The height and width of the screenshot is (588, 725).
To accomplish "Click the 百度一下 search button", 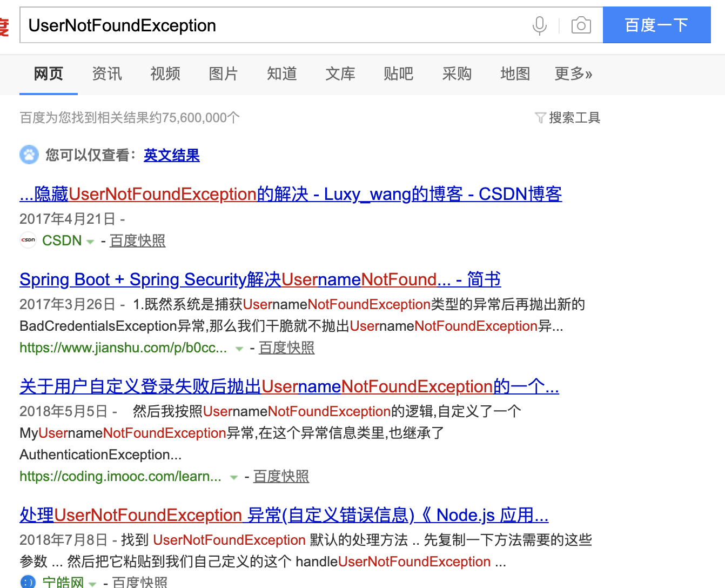I will point(656,25).
